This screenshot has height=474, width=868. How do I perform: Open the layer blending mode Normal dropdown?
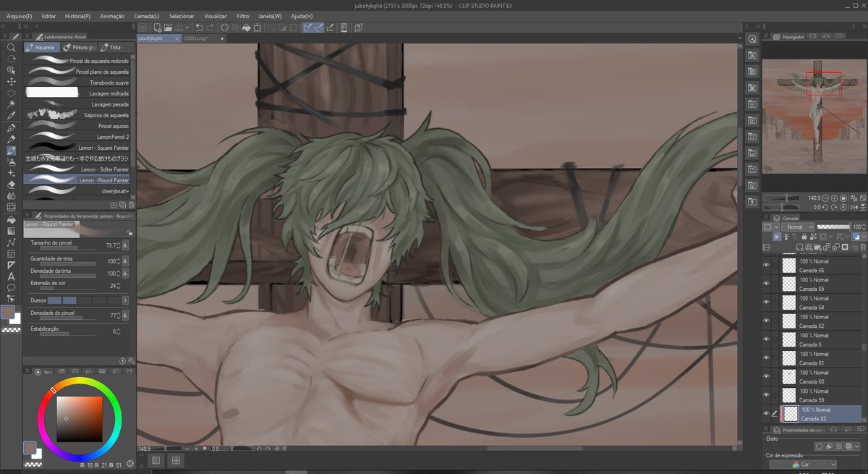(798, 227)
